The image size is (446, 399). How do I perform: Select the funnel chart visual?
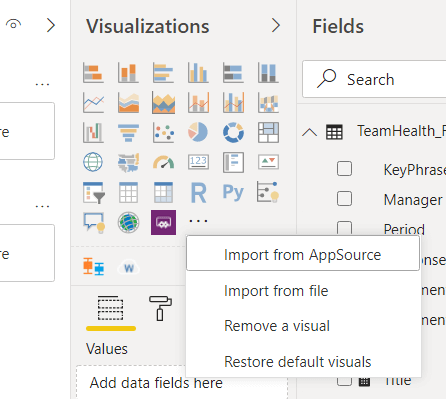click(x=128, y=132)
